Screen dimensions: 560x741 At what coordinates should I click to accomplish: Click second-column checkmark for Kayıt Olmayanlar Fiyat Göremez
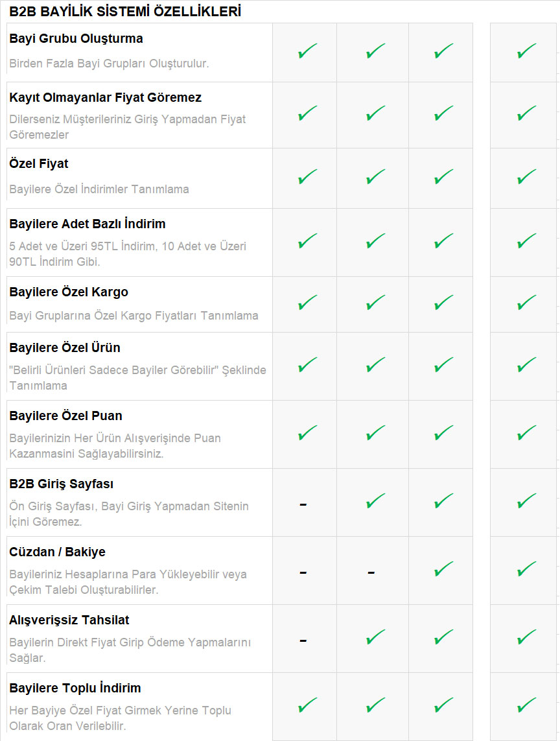(375, 114)
